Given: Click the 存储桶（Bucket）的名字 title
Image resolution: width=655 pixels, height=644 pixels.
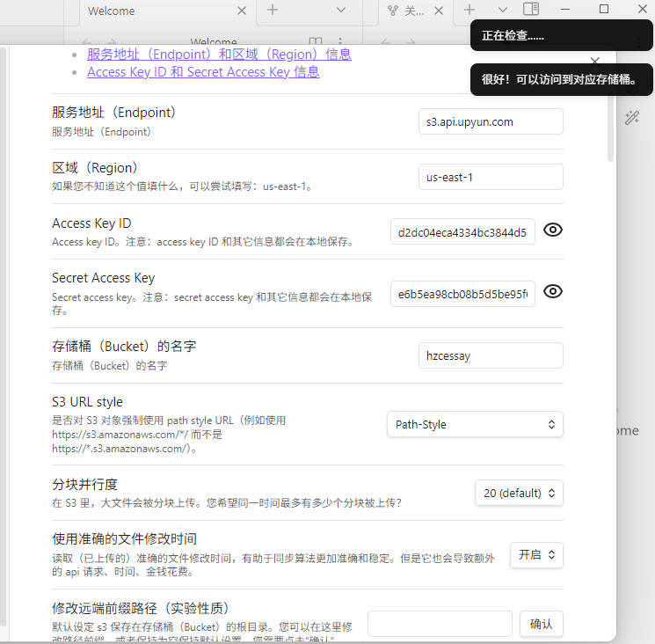Looking at the screenshot, I should coord(124,347).
